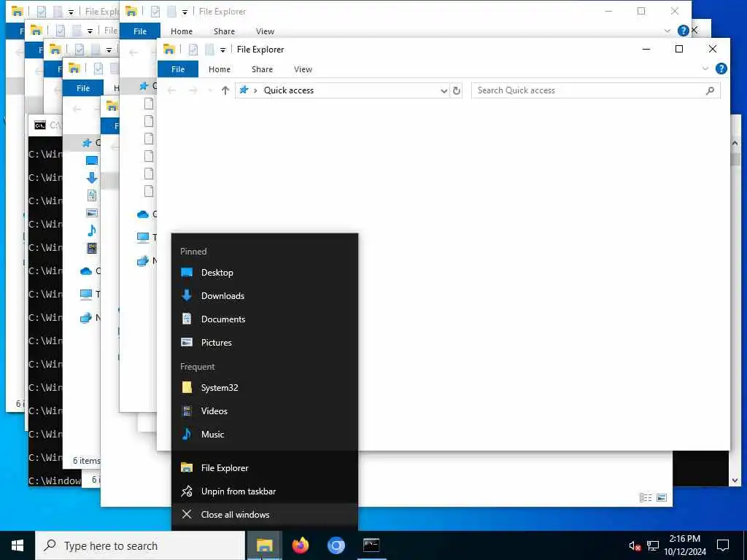Click File Explorer icon in front window's title bar
Image resolution: width=747 pixels, height=560 pixels.
(x=169, y=49)
